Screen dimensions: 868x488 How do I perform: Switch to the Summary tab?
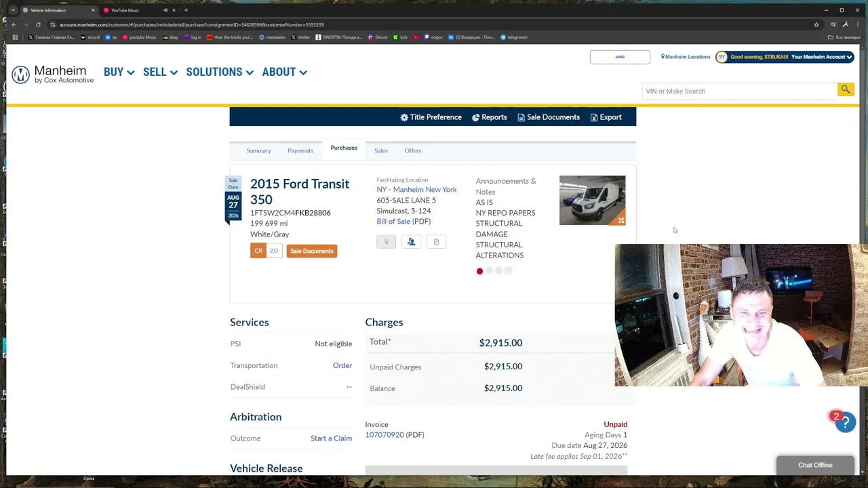click(258, 150)
